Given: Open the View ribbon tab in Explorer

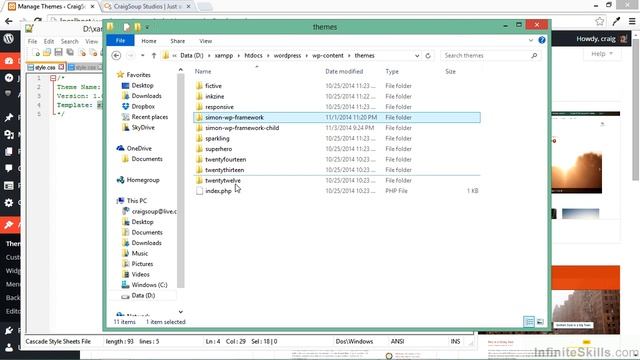Looking at the screenshot, I should pyautogui.click(x=205, y=41).
